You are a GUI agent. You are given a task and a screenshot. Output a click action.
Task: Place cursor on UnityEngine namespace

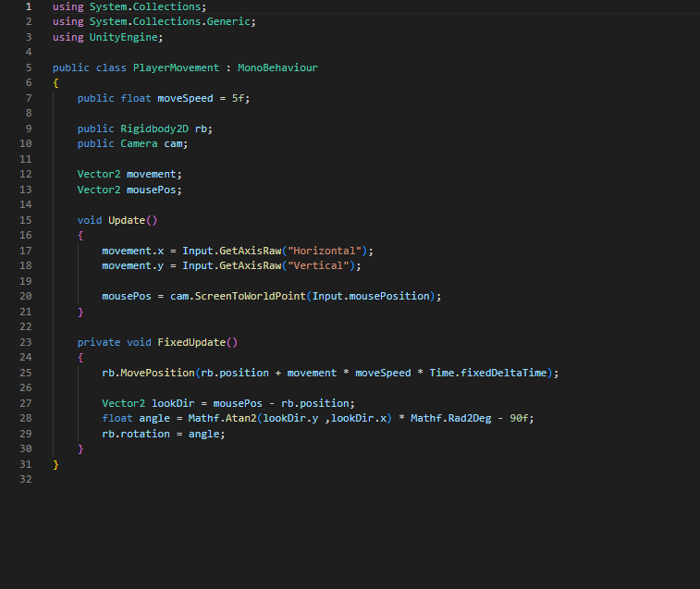tap(126, 37)
